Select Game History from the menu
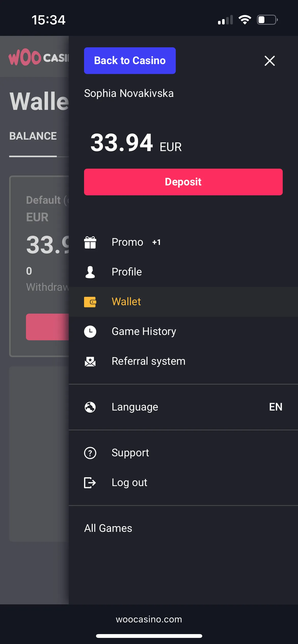Image resolution: width=298 pixels, height=644 pixels. pos(144,332)
